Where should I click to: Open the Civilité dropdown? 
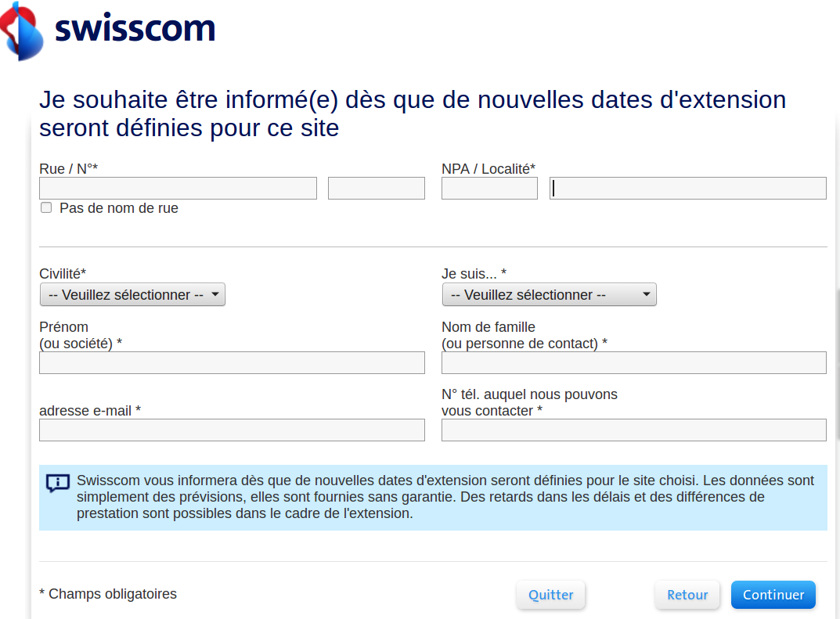pyautogui.click(x=132, y=295)
